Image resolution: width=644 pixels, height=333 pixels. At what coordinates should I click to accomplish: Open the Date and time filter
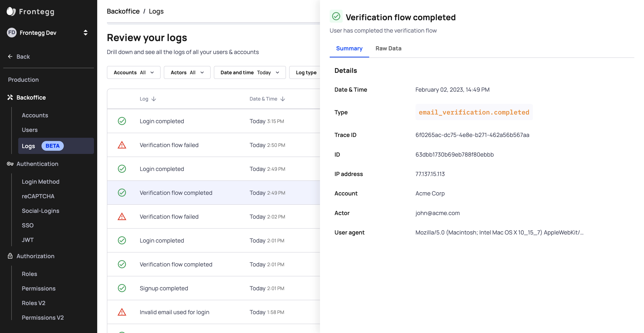[249, 72]
